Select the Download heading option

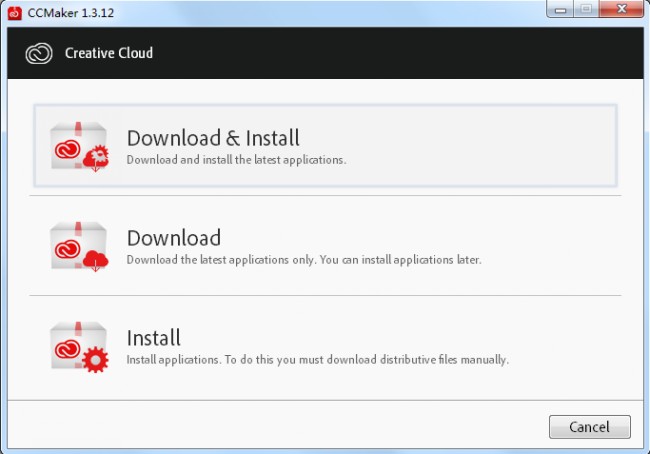pos(174,238)
